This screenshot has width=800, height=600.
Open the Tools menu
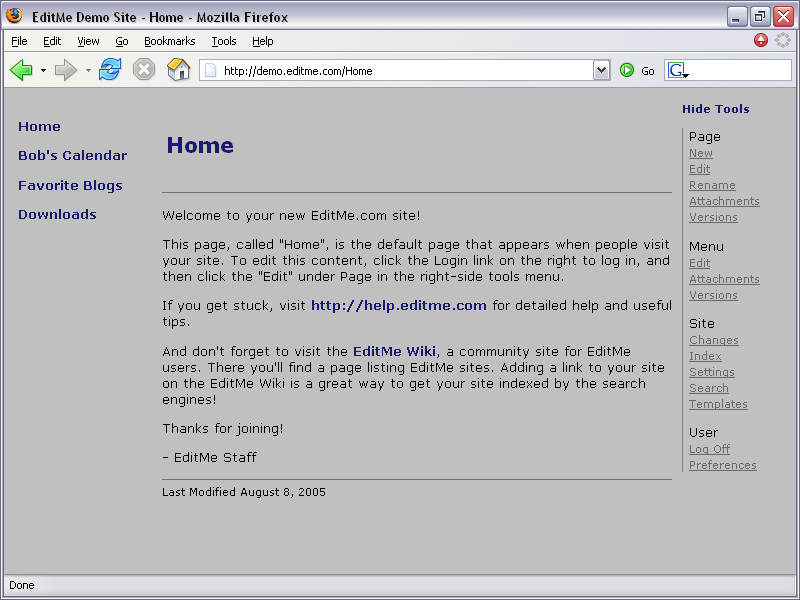(224, 41)
